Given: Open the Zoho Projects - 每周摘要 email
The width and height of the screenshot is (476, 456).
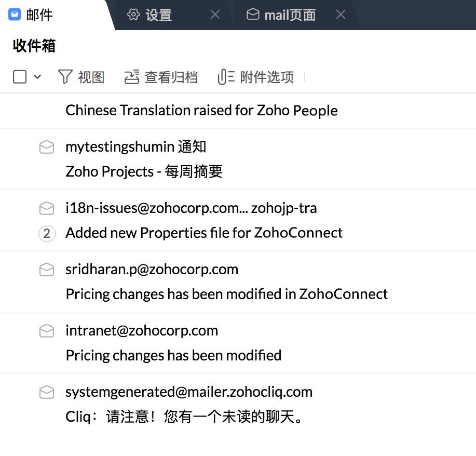Looking at the screenshot, I should [144, 172].
